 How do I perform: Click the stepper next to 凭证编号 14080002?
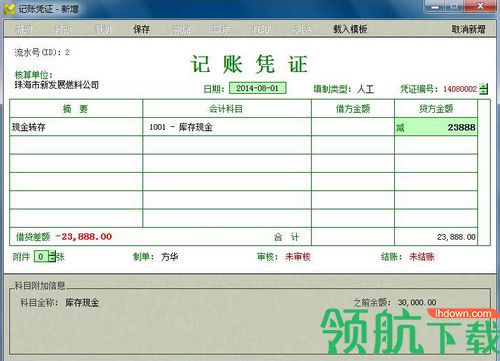pyautogui.click(x=484, y=89)
